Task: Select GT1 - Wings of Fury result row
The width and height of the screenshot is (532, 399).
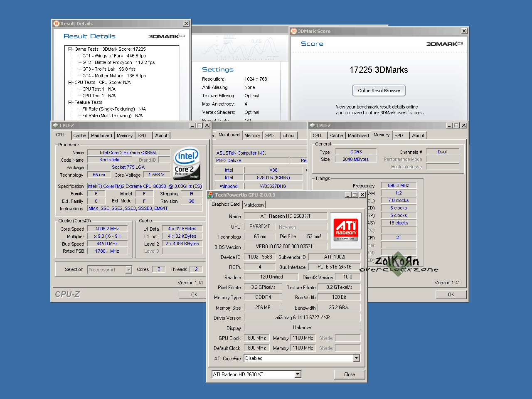Action: pyautogui.click(x=114, y=56)
